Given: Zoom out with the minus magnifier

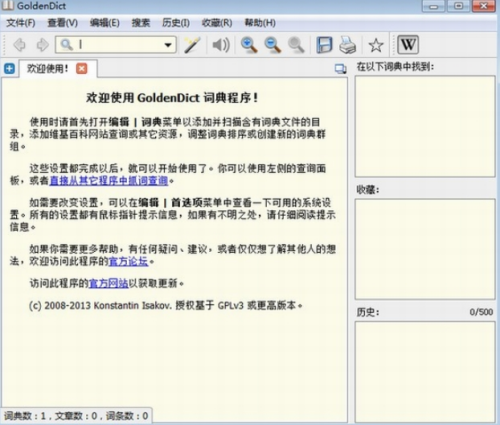Looking at the screenshot, I should point(272,45).
